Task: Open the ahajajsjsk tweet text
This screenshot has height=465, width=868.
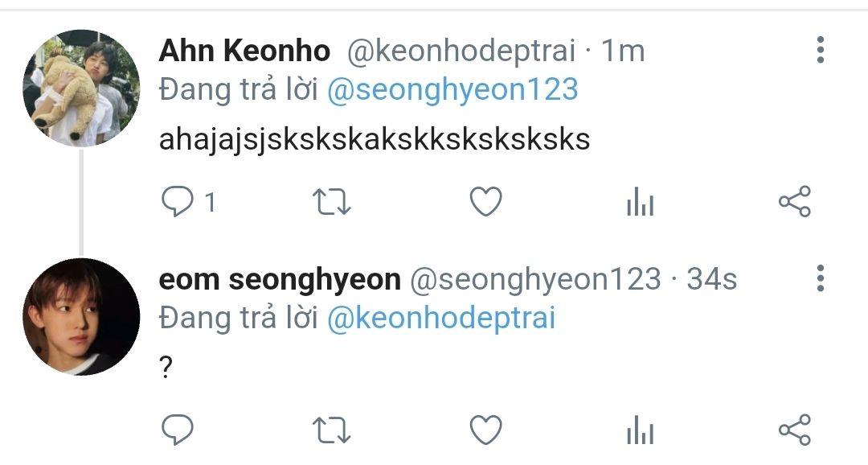Action: pos(375,139)
